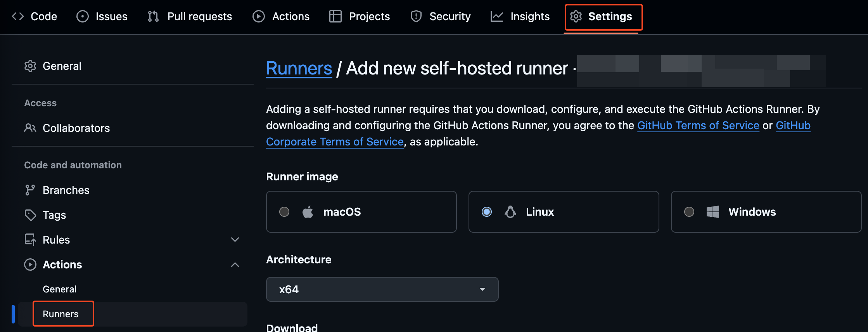This screenshot has width=868, height=332.
Task: Click the macOS label text
Action: (342, 212)
